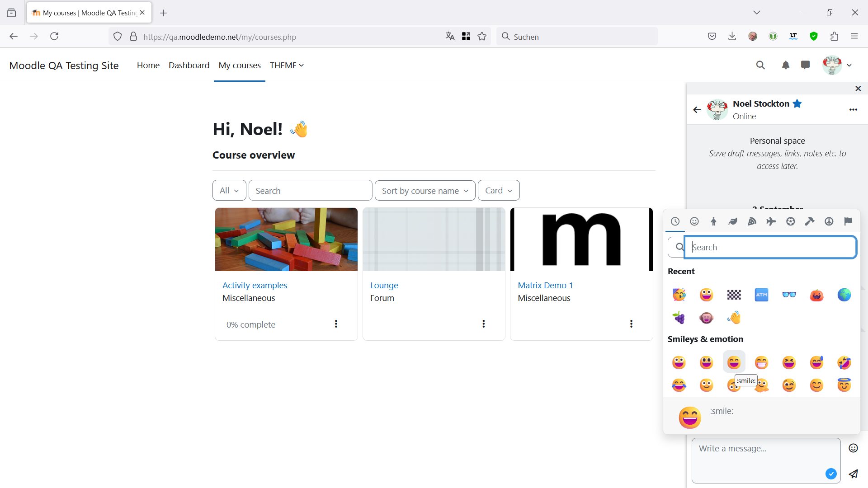Send the message with paper plane icon
The image size is (868, 488).
853,474
